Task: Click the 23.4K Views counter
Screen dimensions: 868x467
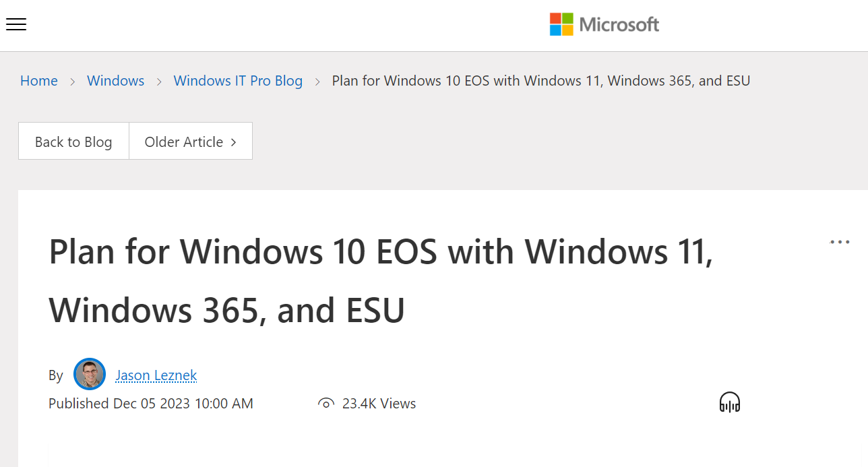Action: pos(379,403)
